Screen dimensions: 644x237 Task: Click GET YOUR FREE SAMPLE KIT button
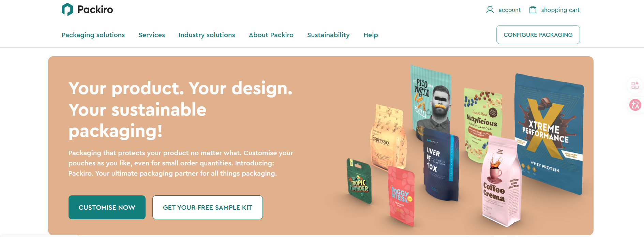click(x=208, y=207)
